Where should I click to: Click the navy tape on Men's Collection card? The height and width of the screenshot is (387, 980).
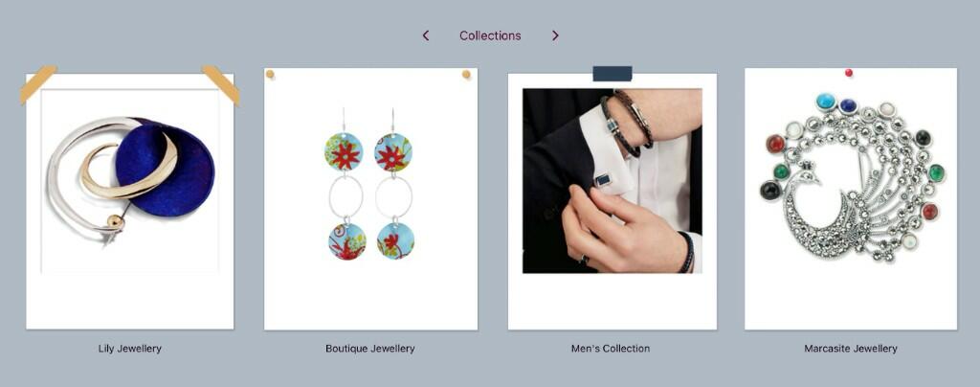612,74
